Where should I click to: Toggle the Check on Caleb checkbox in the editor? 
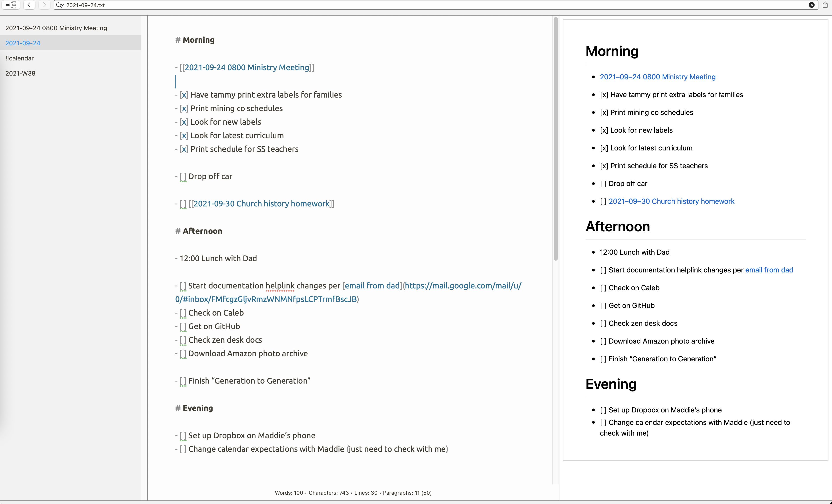click(x=183, y=313)
